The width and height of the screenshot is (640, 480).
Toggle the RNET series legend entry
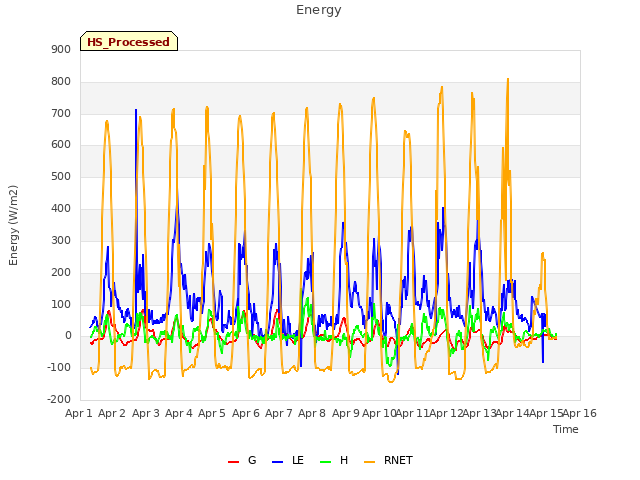pyautogui.click(x=388, y=460)
